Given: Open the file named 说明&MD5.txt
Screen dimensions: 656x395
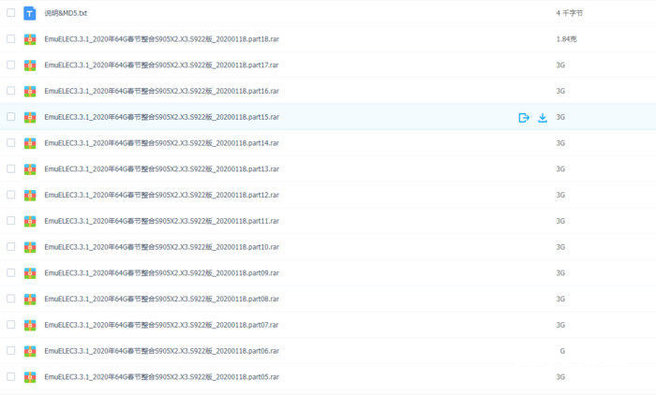Looking at the screenshot, I should pyautogui.click(x=66, y=13).
